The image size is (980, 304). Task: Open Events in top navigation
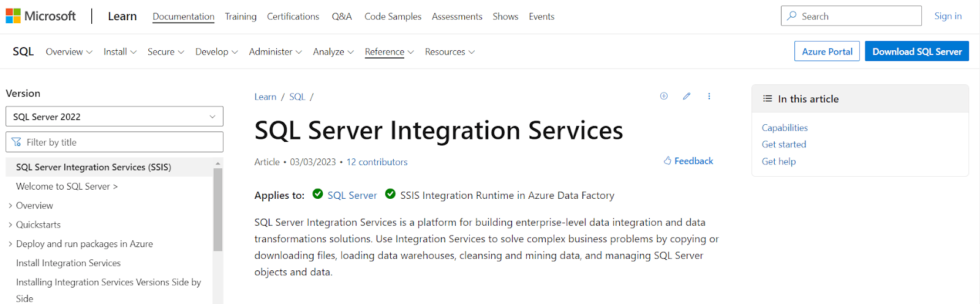click(x=542, y=17)
